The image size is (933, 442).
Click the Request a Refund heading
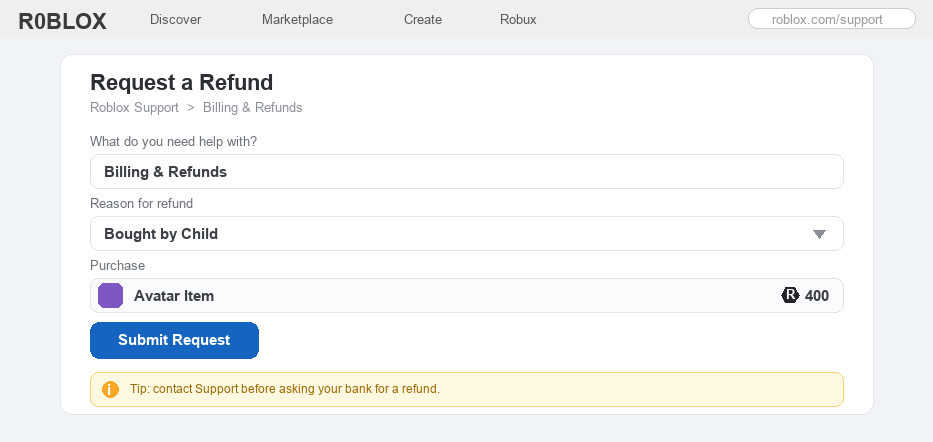click(181, 83)
